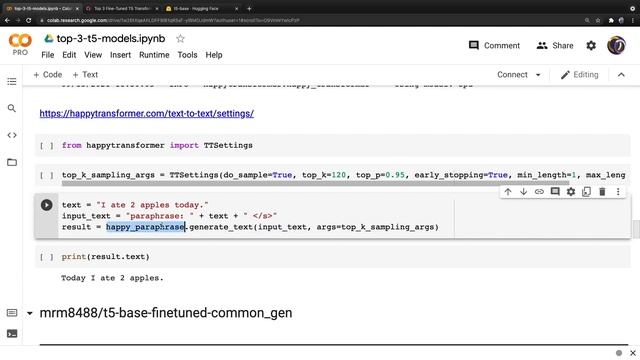Viewport: 640px width, 360px height.
Task: Move the selected cell down
Action: [x=523, y=191]
